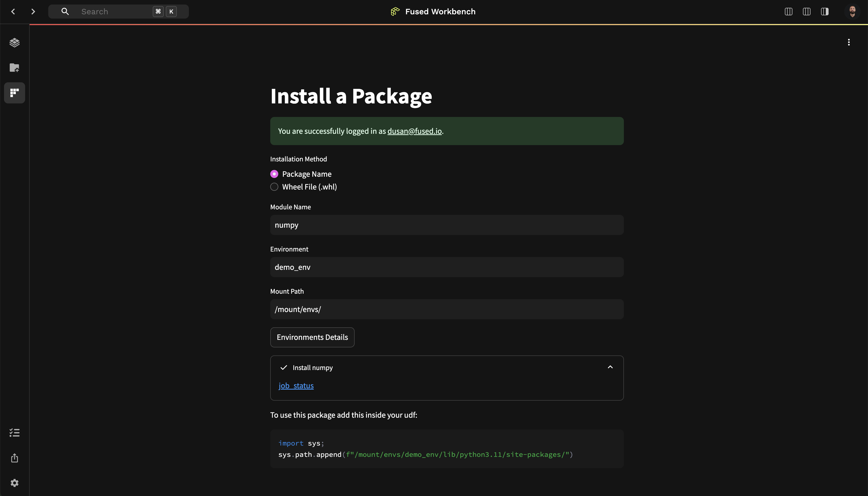Go back with the left arrow

[x=13, y=12]
